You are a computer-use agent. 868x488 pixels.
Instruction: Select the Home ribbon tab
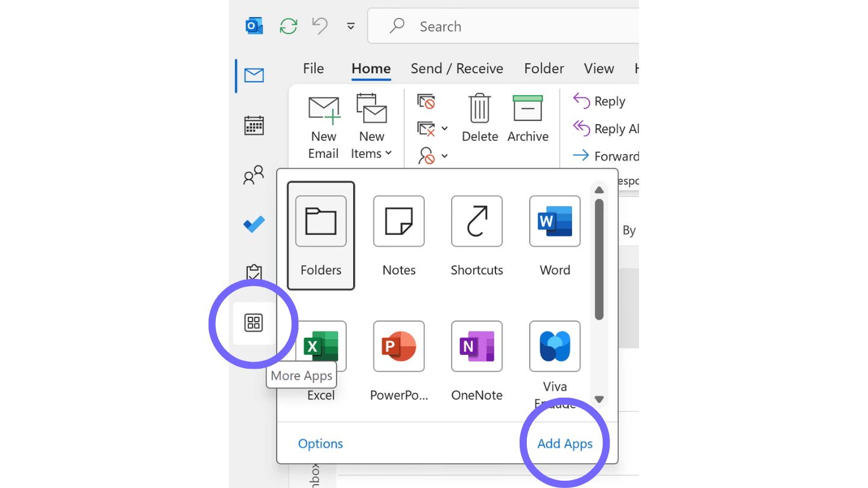[x=371, y=69]
